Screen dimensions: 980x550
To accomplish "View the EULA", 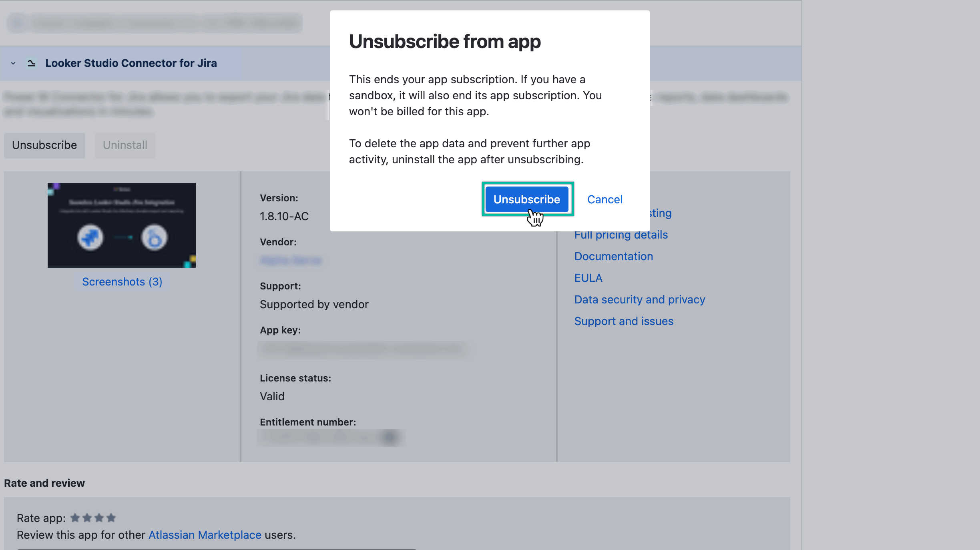I will click(588, 277).
